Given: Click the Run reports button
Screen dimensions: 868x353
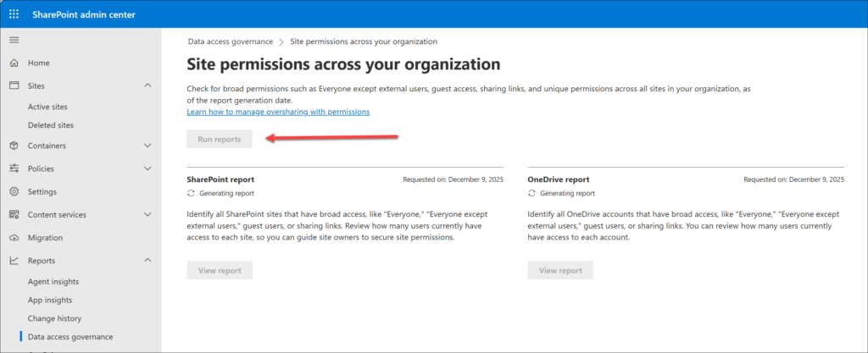Looking at the screenshot, I should coord(220,139).
